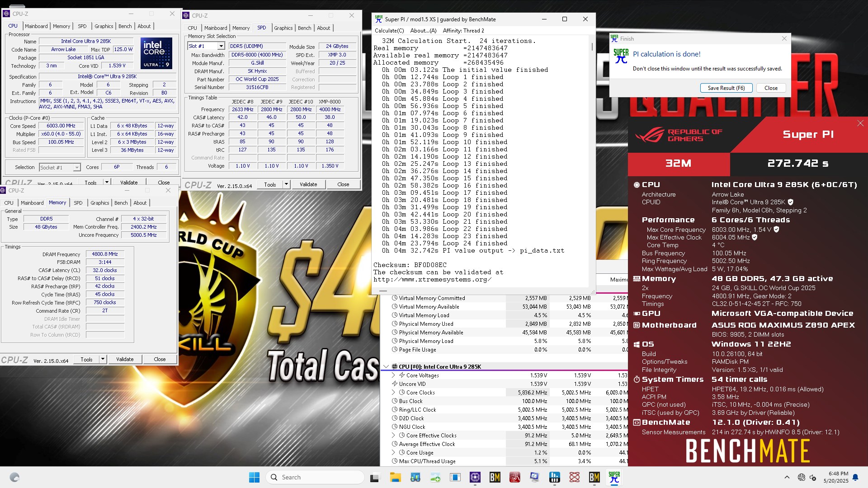The height and width of the screenshot is (488, 868).
Task: Open Tools dropdown arrow in CPU-Z Memory window
Action: [103, 359]
